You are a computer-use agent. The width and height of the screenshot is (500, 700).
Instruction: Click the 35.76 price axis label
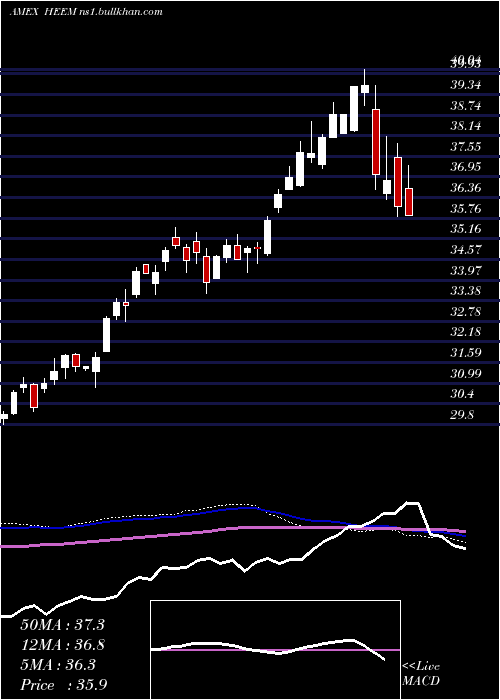pos(466,208)
